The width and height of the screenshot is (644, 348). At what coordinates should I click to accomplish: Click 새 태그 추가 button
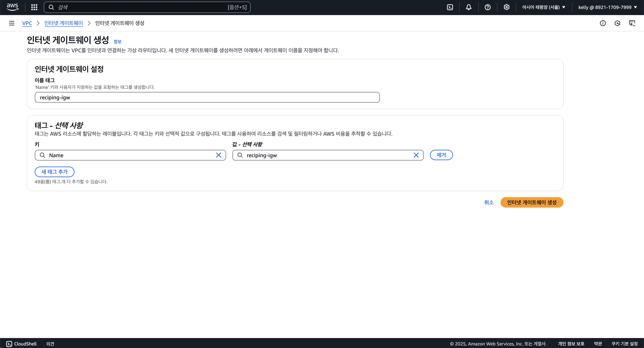tap(55, 172)
